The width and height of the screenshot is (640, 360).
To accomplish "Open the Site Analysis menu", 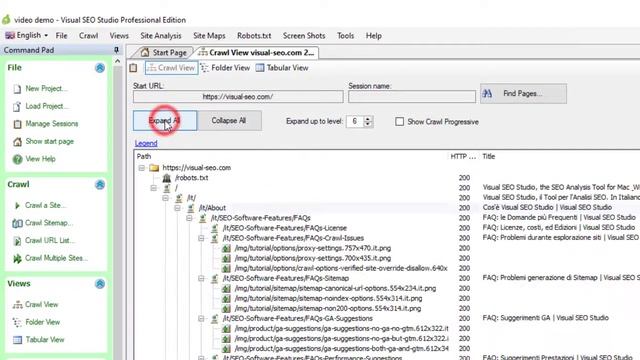I will (161, 36).
